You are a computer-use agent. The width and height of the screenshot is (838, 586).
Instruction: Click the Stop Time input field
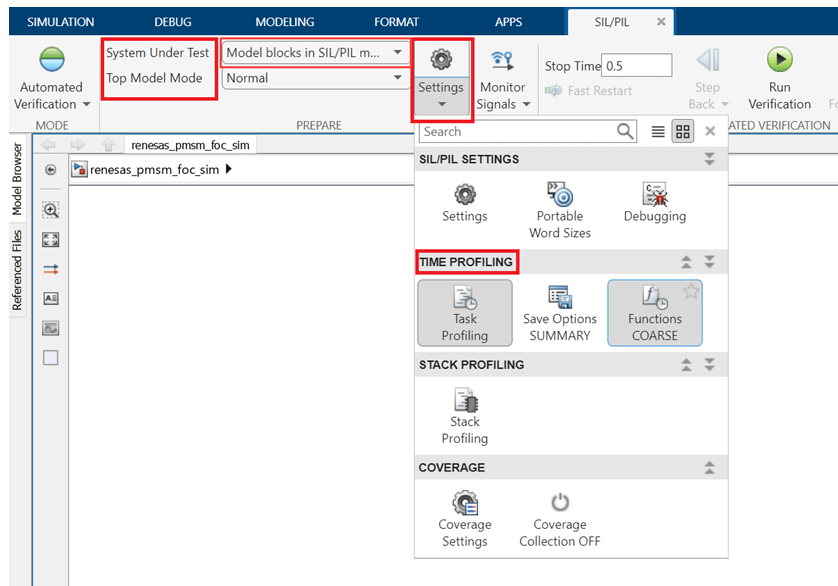click(x=637, y=66)
